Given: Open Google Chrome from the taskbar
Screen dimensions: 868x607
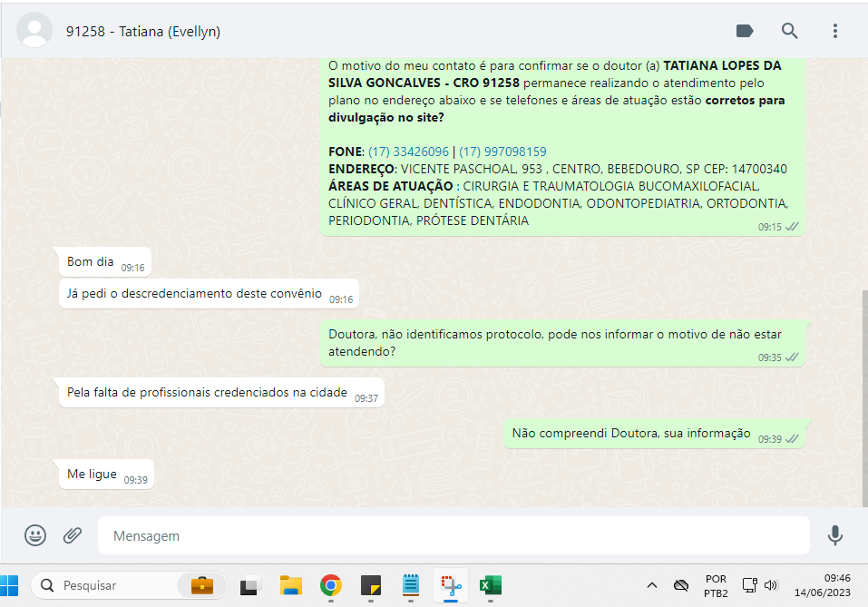Looking at the screenshot, I should click(331, 585).
